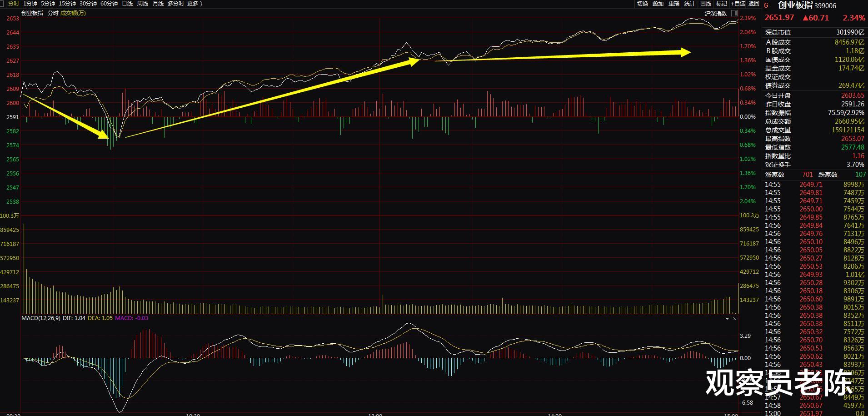Image resolution: width=868 pixels, height=416 pixels.
Task: Click the 最高指数 value 2653.07
Action: point(853,139)
